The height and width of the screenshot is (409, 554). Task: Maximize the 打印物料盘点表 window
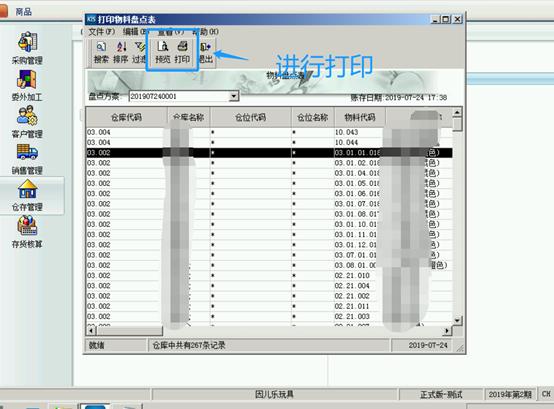coord(446,19)
